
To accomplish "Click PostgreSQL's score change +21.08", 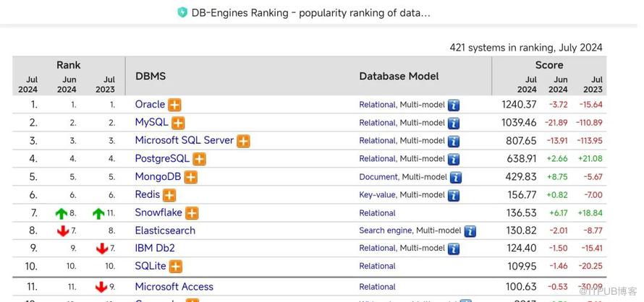I will point(590,159).
